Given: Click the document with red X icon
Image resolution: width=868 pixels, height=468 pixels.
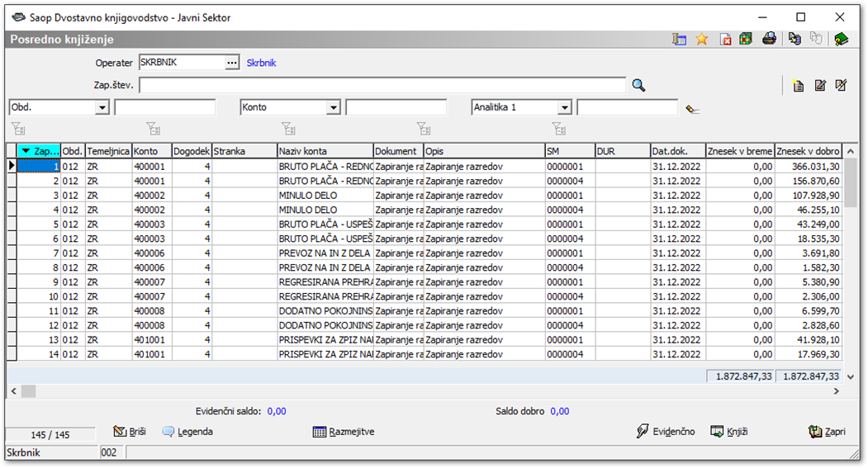Looking at the screenshot, I should pos(725,39).
